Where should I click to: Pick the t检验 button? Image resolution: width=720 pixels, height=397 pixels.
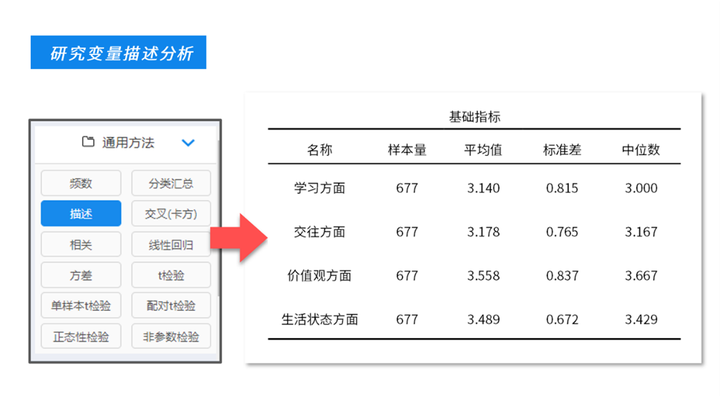coord(171,275)
